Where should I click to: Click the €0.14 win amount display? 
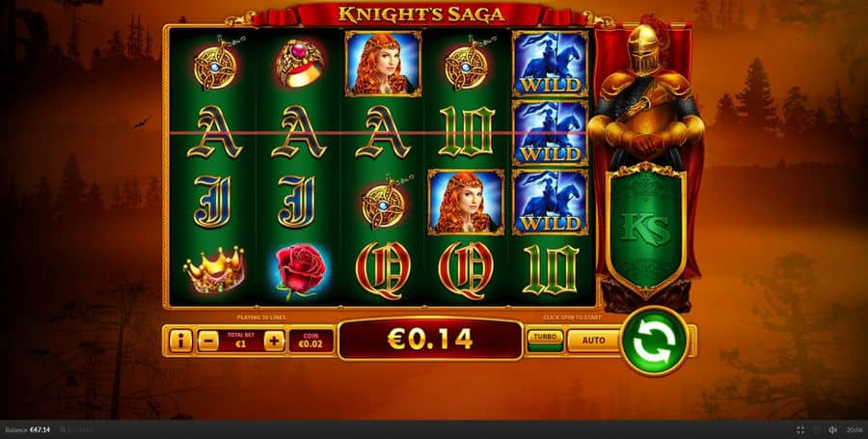pos(430,339)
